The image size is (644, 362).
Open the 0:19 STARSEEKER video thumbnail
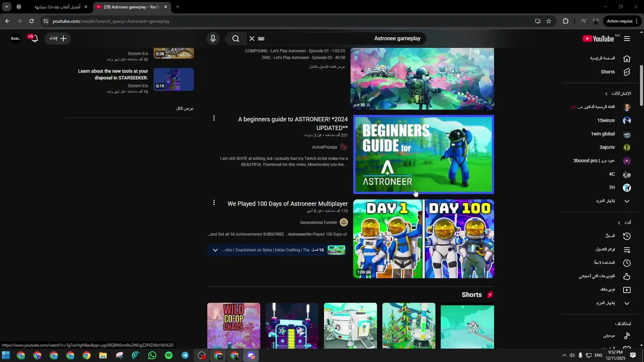tap(174, 79)
